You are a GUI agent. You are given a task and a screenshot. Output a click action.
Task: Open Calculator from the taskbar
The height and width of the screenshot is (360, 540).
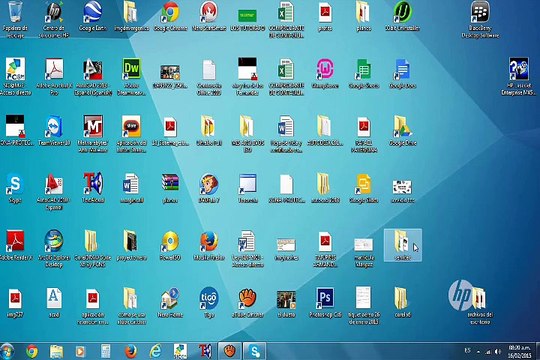[105, 351]
